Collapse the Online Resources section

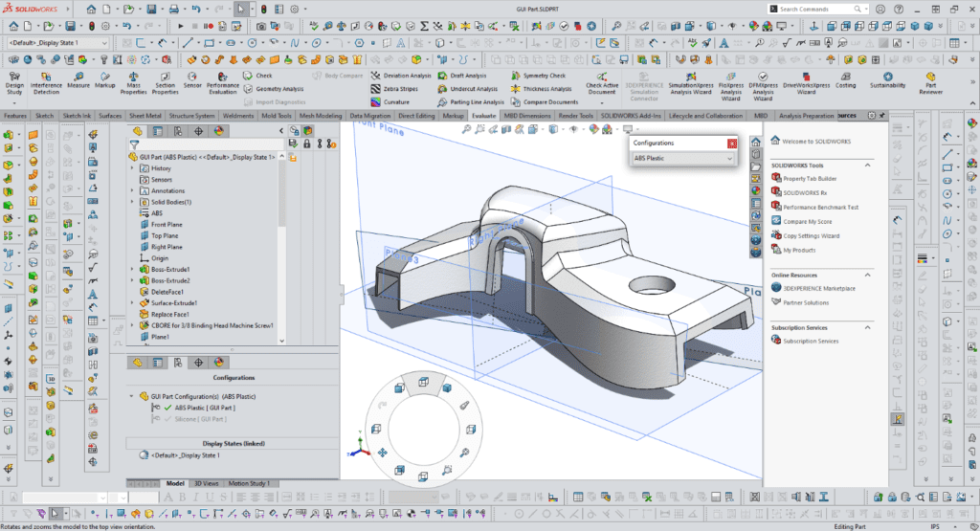click(867, 275)
